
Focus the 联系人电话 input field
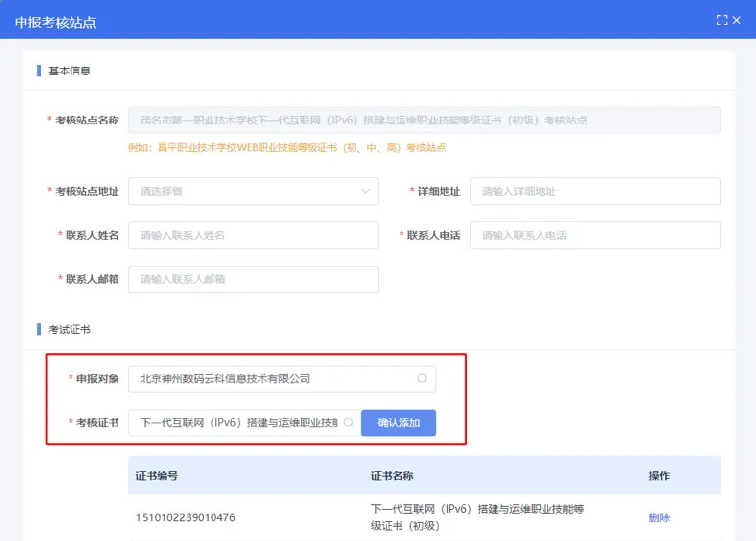[595, 235]
